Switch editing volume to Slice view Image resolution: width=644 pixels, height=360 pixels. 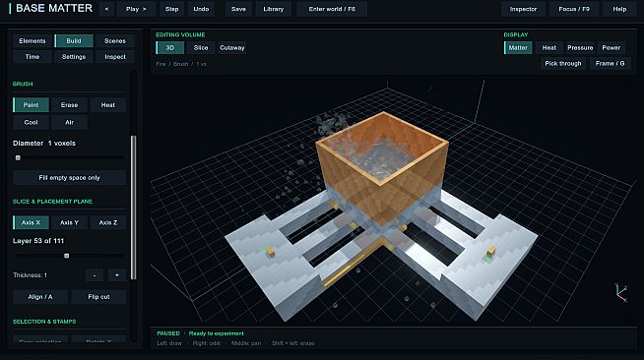pyautogui.click(x=201, y=47)
